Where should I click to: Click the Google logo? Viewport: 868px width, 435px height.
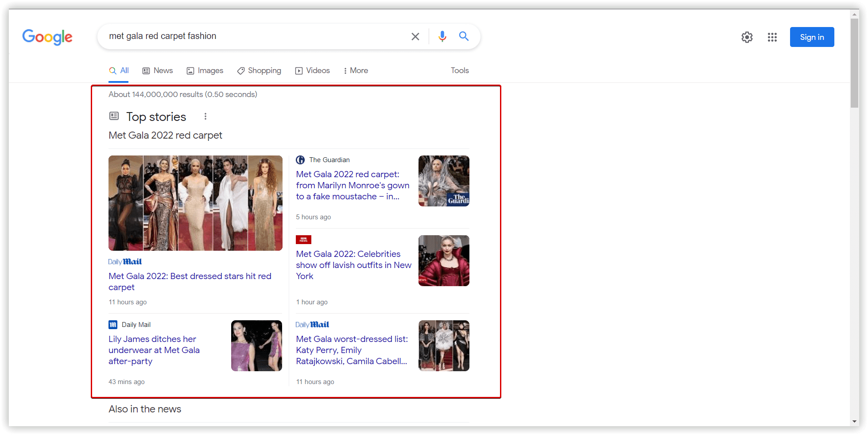pos(47,37)
